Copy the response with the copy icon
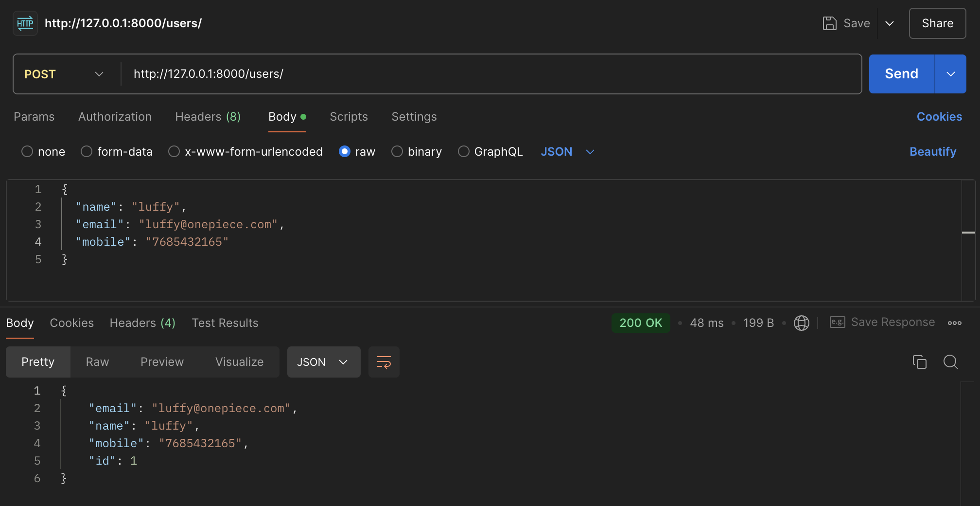The image size is (980, 506). coord(919,362)
